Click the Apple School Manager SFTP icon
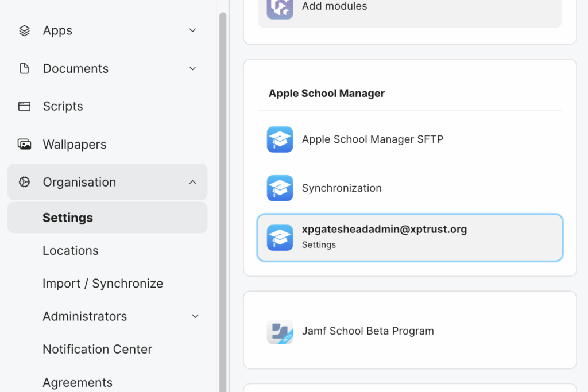Image resolution: width=588 pixels, height=392 pixels. click(x=280, y=139)
